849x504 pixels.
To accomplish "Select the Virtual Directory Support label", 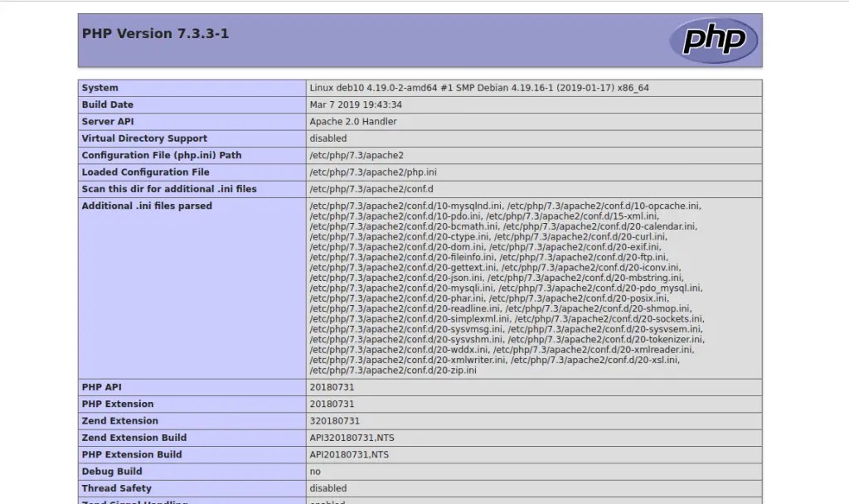I will coord(144,138).
